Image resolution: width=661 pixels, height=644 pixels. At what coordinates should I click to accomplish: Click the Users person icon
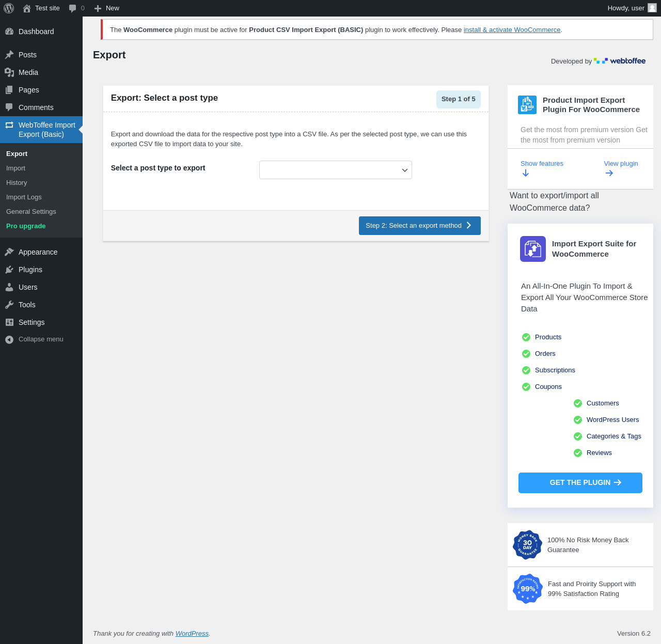(9, 287)
